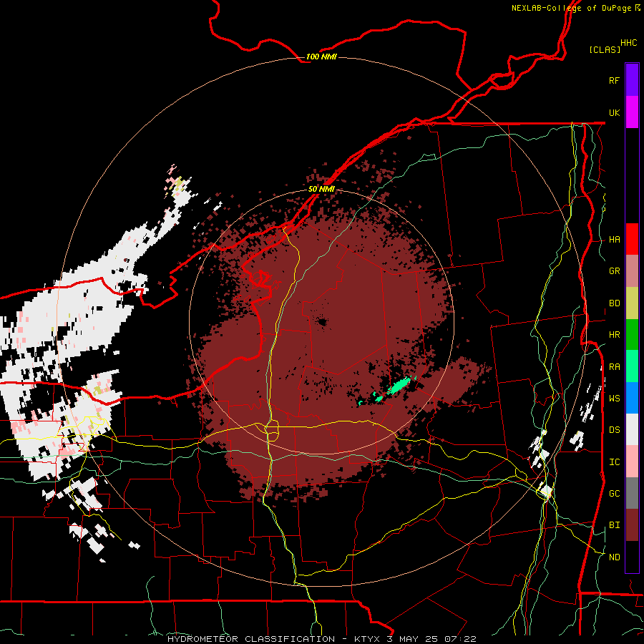The width and height of the screenshot is (644, 644).
Task: Click the Hydrometeor Classification KTYX caption
Action: [x=321, y=639]
